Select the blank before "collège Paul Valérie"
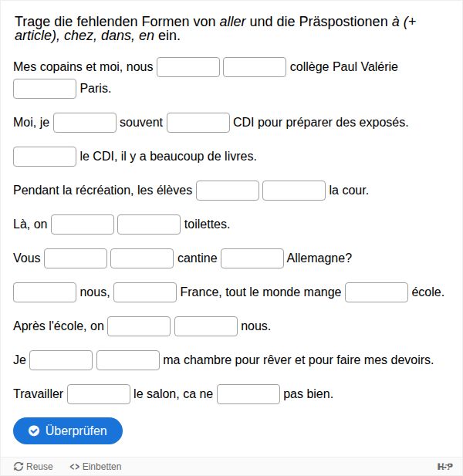 (x=255, y=67)
